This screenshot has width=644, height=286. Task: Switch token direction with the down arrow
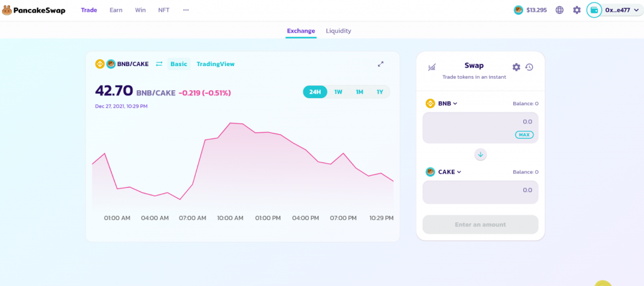480,155
